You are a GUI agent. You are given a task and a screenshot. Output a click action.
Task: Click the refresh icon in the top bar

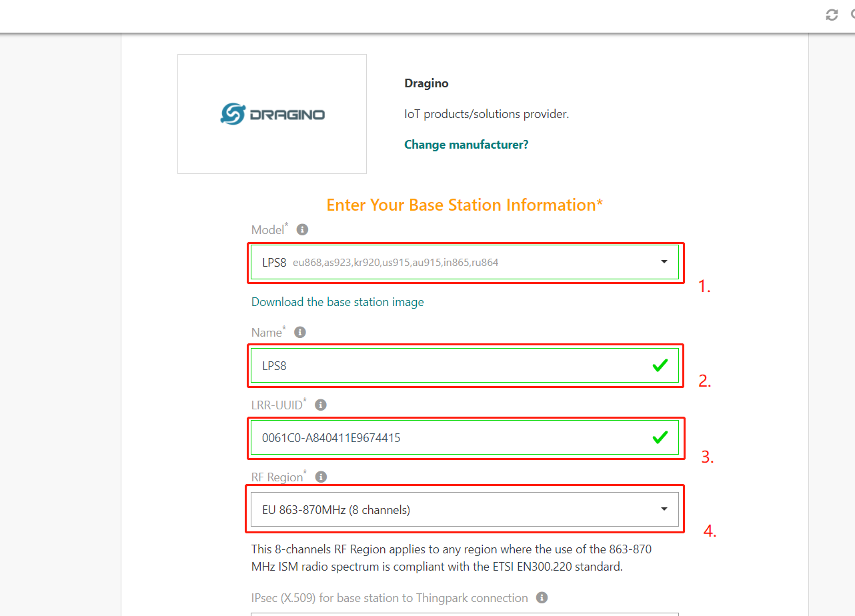pos(832,15)
